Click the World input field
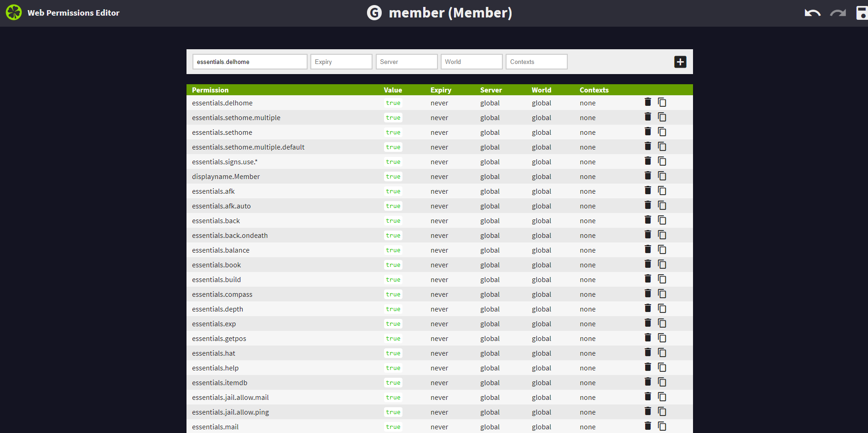The height and width of the screenshot is (433, 868). point(472,62)
